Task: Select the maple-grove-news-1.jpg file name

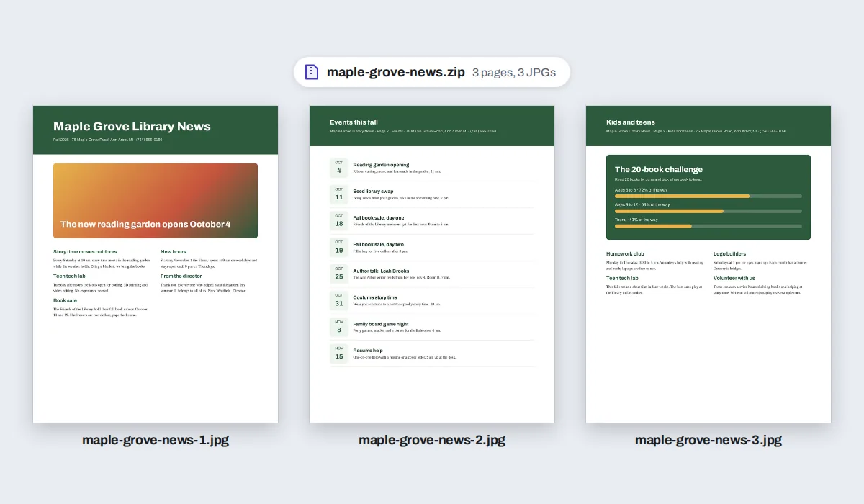Action: (156, 440)
